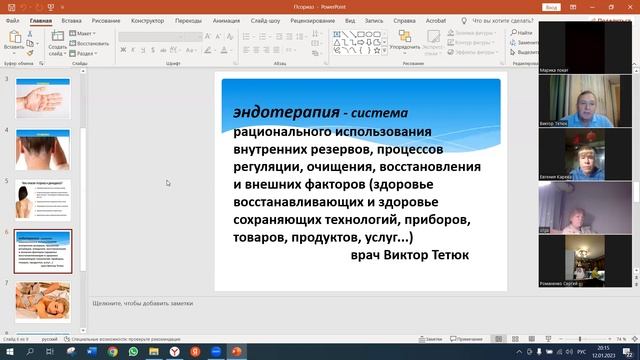Open the Макет (Layout) dropdown
This screenshot has height=360, width=640.
click(x=83, y=33)
